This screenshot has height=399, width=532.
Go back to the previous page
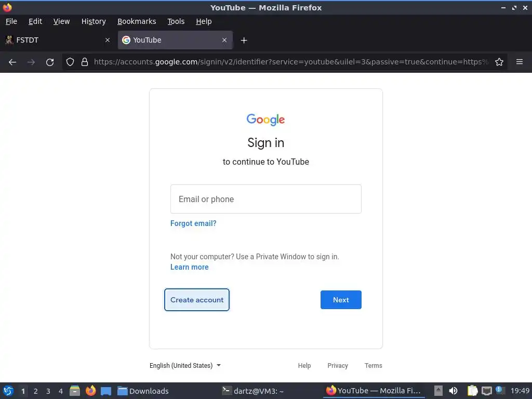(x=12, y=62)
